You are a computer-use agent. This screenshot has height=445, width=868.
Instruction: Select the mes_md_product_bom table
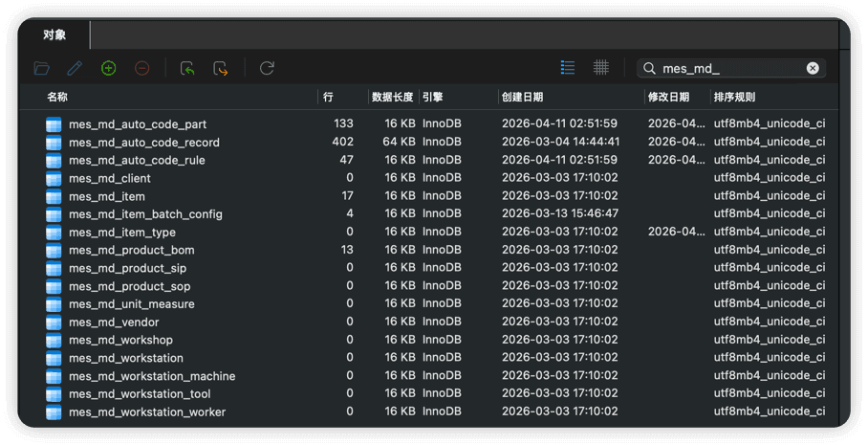pos(131,250)
